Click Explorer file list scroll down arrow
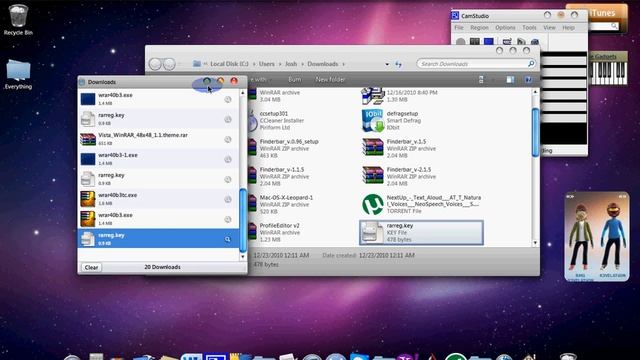This screenshot has height=360, width=640. click(536, 243)
